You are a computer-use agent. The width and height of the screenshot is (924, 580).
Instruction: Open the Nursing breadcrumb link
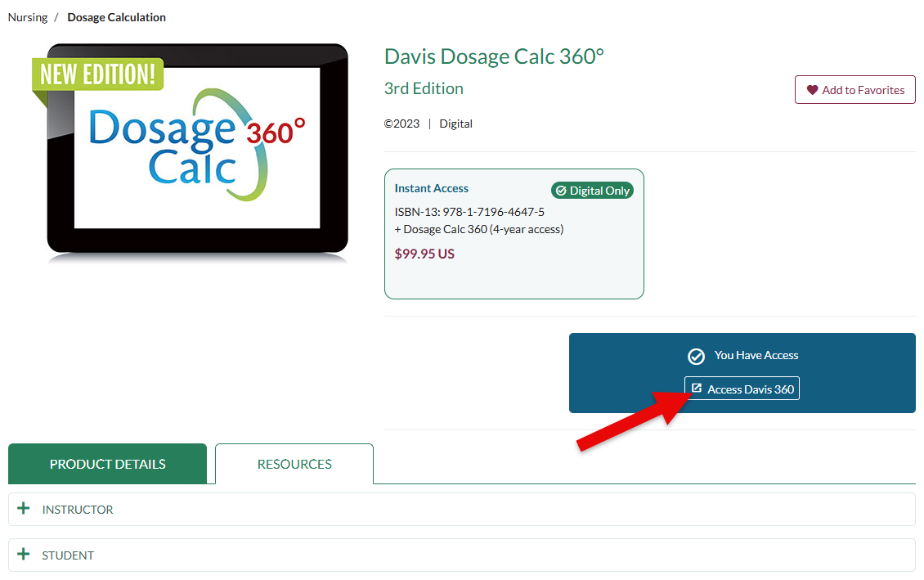pos(28,17)
